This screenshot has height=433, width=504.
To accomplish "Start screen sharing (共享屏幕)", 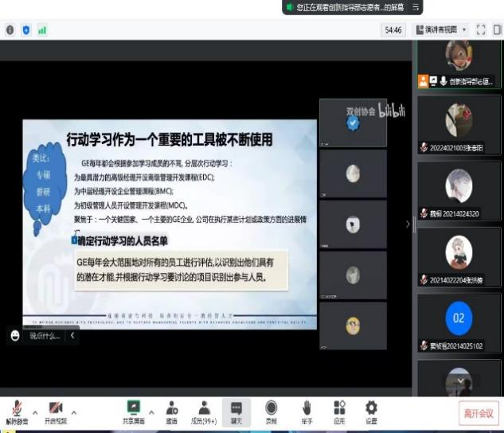I will (135, 411).
